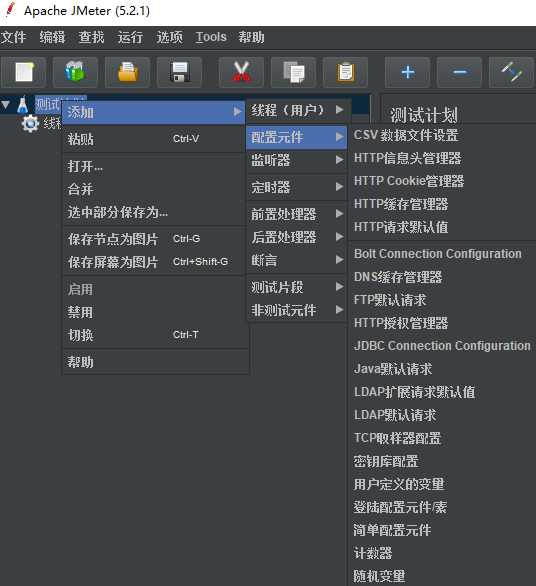Select HTTP缓存管理器
This screenshot has width=536, height=586.
401,204
